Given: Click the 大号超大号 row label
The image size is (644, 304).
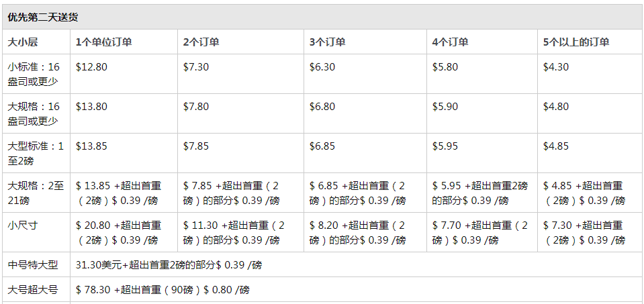Looking at the screenshot, I should (x=32, y=290).
